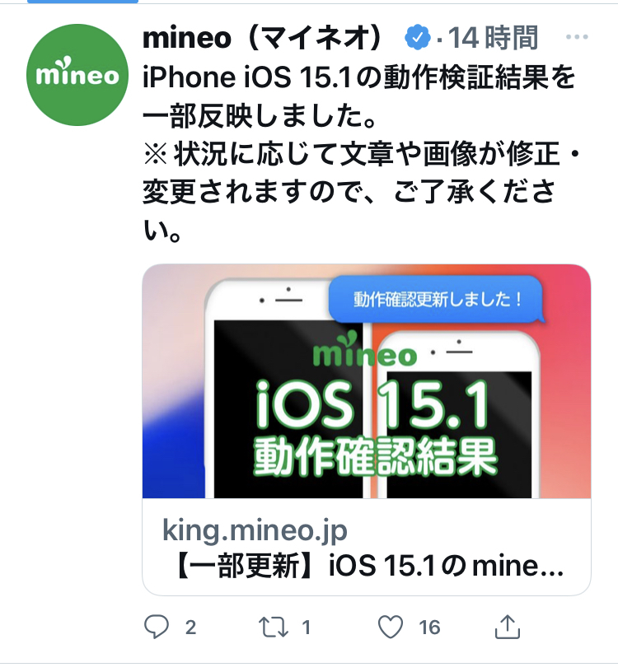Retweet using the arrows icon
Viewport: 618px width, 672px height.
(x=274, y=627)
